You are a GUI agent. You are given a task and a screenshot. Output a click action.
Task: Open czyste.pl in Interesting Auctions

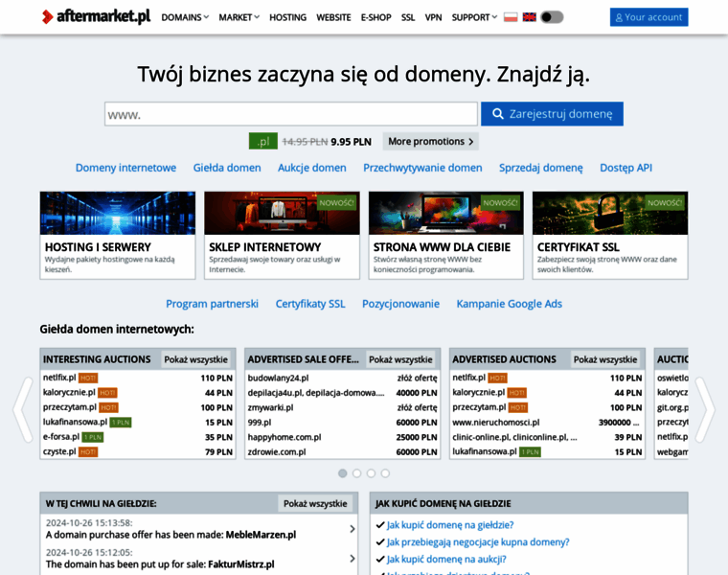click(x=59, y=451)
